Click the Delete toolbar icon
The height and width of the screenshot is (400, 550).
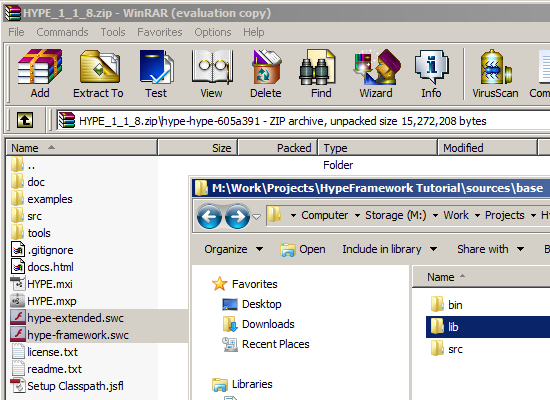tap(266, 74)
